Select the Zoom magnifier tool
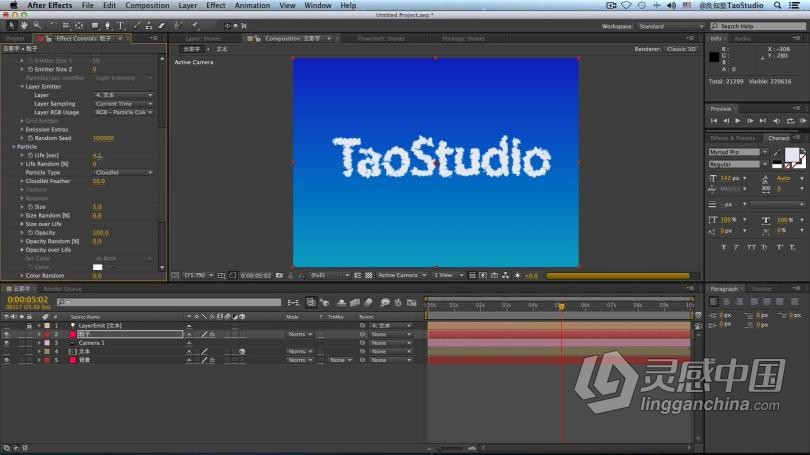810x455 pixels. pyautogui.click(x=37, y=25)
